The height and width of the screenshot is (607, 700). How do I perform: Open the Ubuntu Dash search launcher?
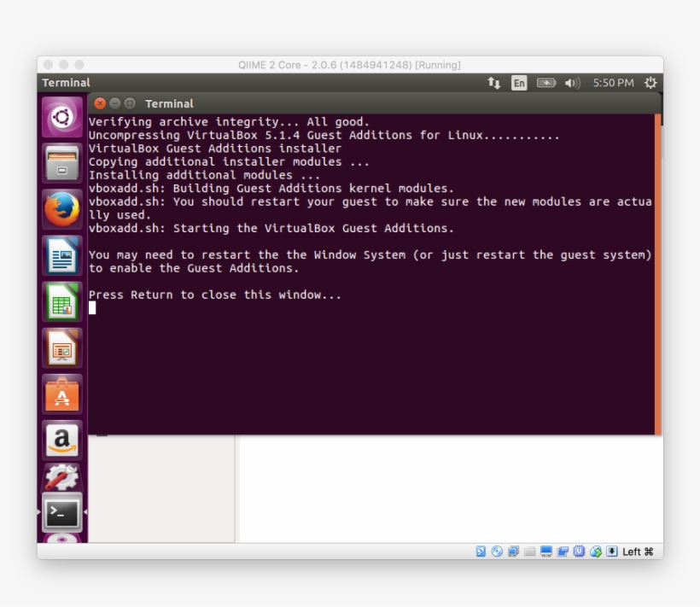(62, 117)
